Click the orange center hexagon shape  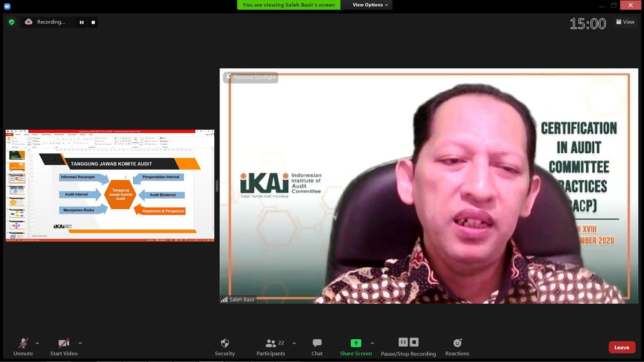pos(120,195)
